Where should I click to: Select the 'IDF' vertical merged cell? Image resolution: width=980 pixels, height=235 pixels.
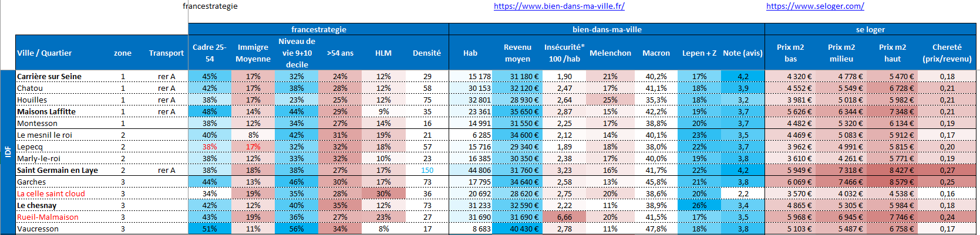point(8,152)
